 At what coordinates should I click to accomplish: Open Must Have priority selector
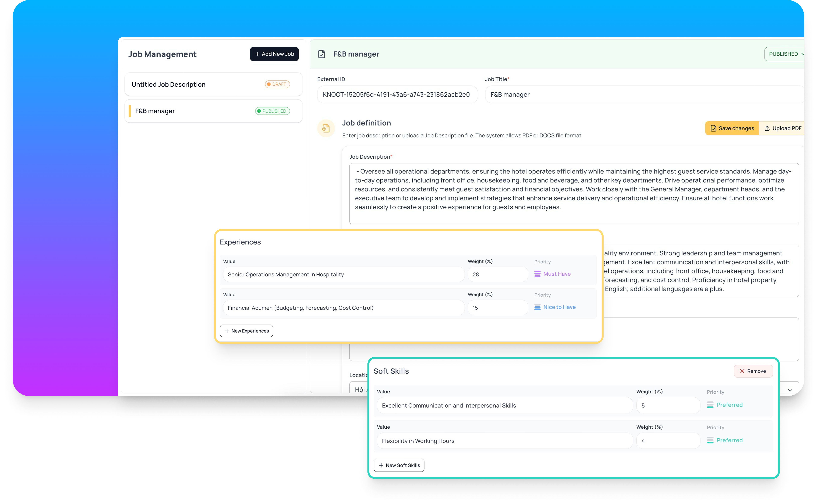(556, 274)
